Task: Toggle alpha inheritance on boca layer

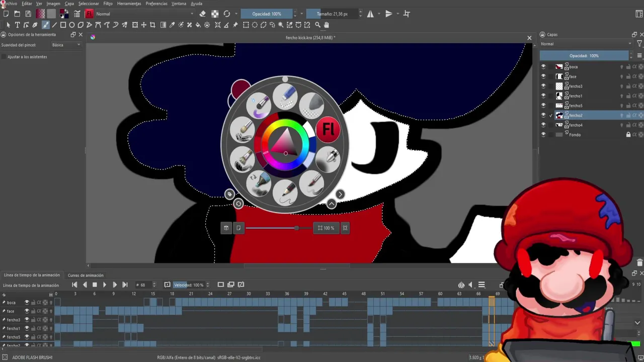Action: coord(634,67)
